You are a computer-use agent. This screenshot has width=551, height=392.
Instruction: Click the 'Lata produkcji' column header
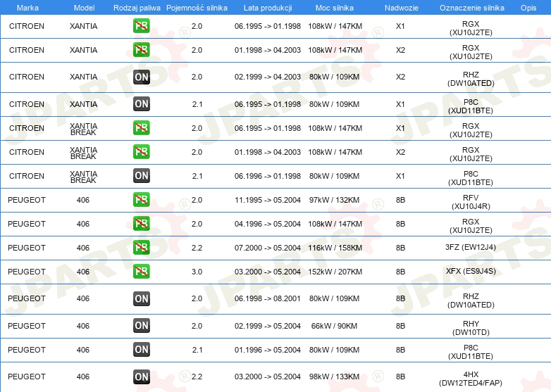268,8
